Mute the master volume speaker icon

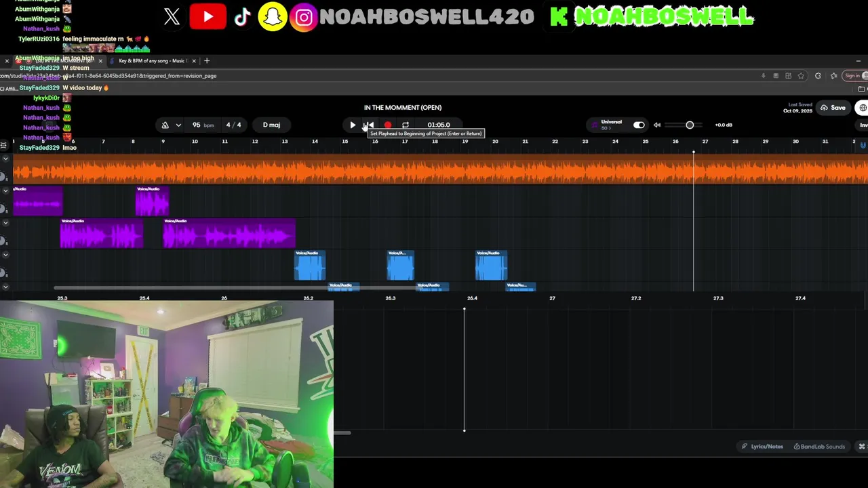click(656, 125)
